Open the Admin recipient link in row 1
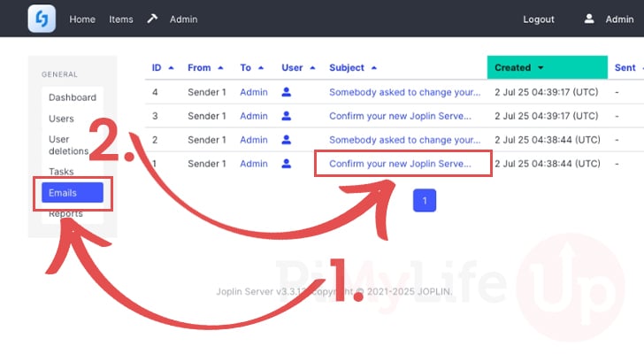The image size is (644, 354). 254,164
